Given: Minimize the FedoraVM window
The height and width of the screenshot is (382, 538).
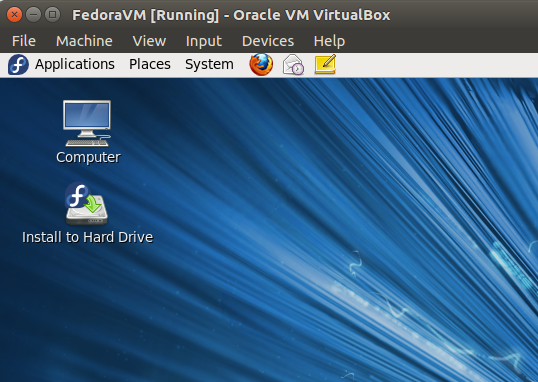Looking at the screenshot, I should tap(33, 15).
